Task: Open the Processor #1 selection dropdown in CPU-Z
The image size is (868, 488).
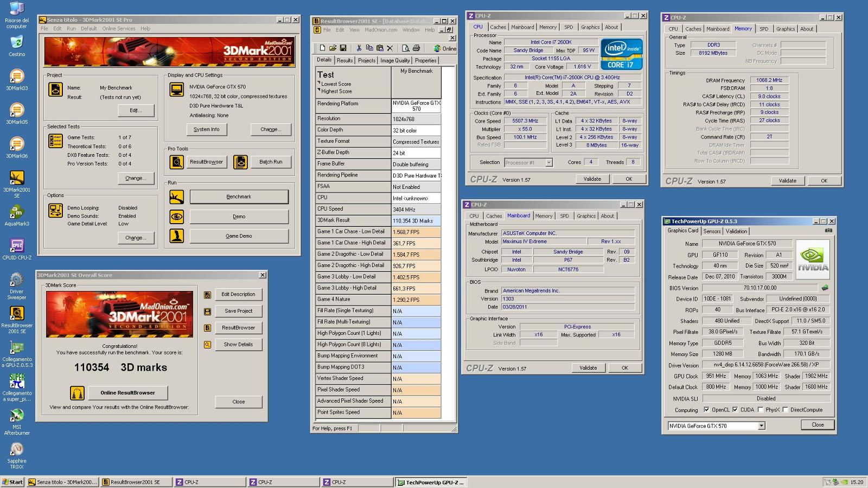Action: [x=548, y=162]
